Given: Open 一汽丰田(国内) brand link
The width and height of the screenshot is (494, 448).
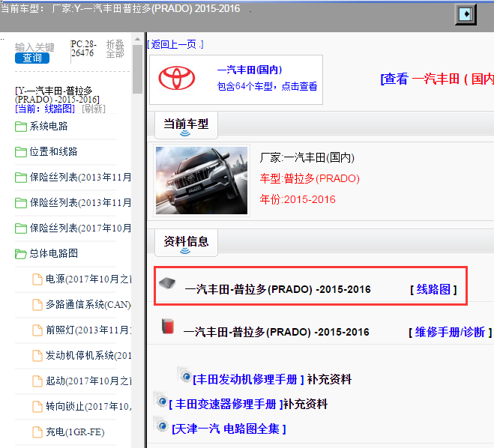Looking at the screenshot, I should tap(250, 70).
